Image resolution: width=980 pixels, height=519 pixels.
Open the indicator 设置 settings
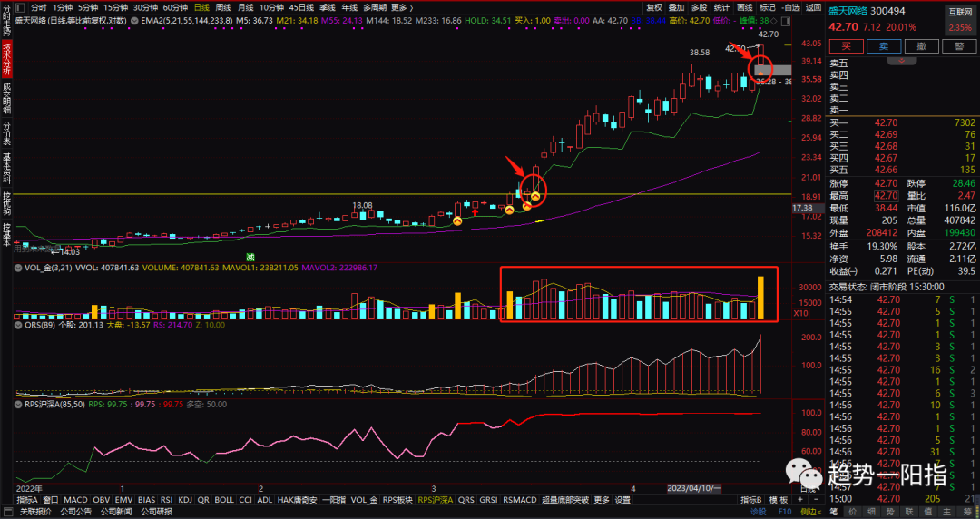[622, 500]
